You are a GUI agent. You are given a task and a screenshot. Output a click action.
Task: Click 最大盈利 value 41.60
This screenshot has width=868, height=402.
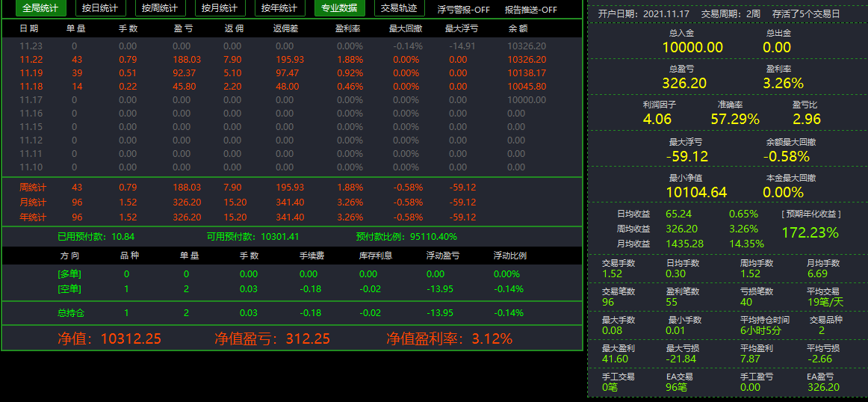coord(615,359)
